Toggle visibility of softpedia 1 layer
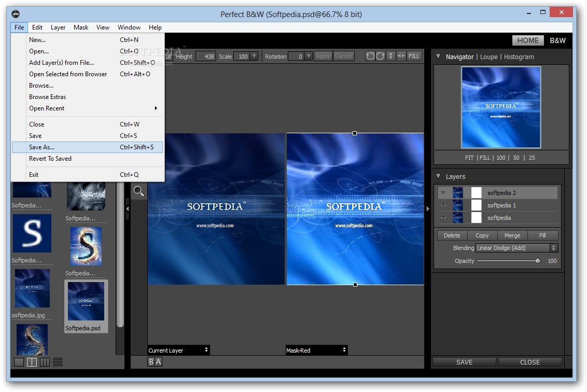 (443, 205)
